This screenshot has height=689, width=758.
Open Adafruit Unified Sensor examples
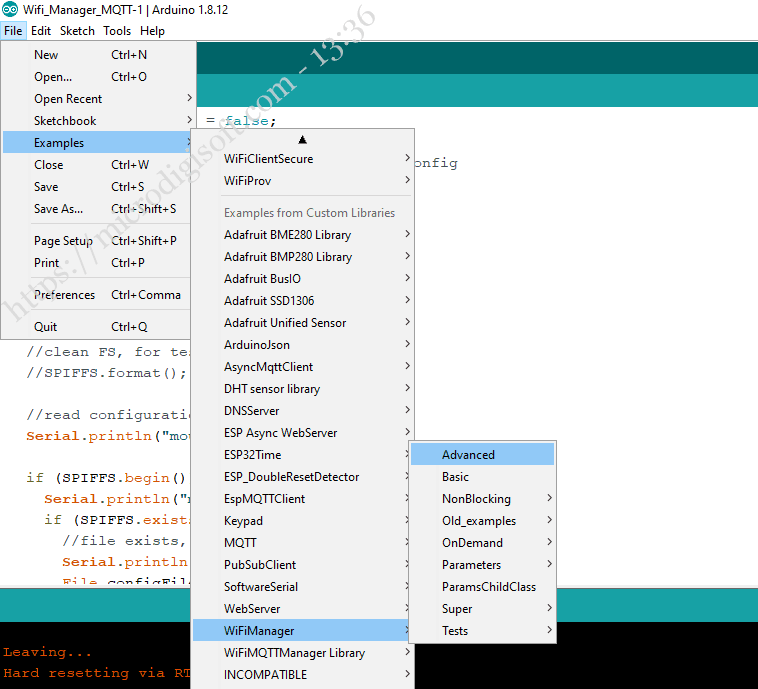[x=303, y=323]
